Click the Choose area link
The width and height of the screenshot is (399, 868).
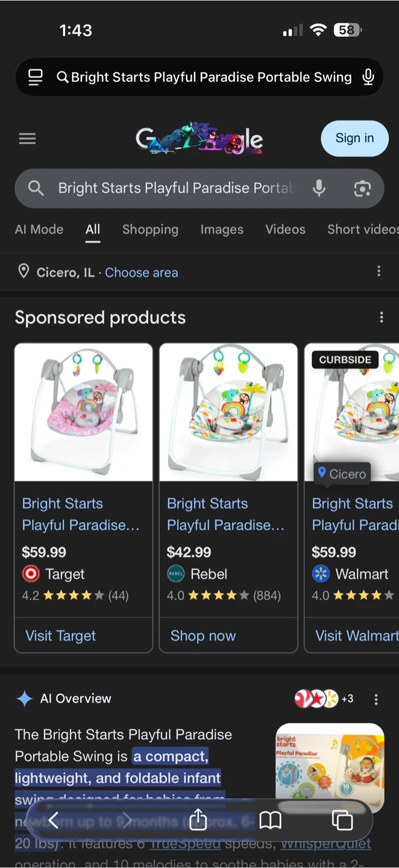pos(142,272)
